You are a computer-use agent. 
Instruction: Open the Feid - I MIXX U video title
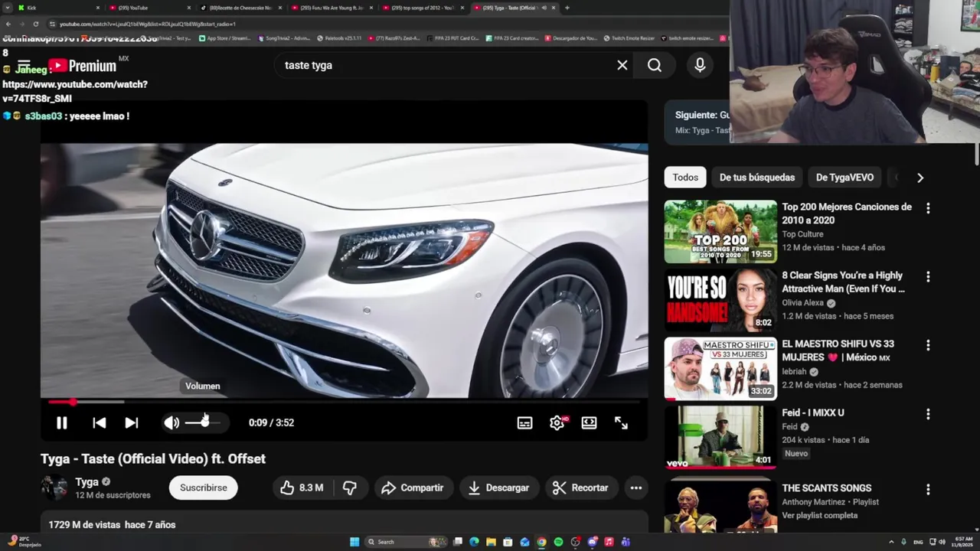coord(813,412)
